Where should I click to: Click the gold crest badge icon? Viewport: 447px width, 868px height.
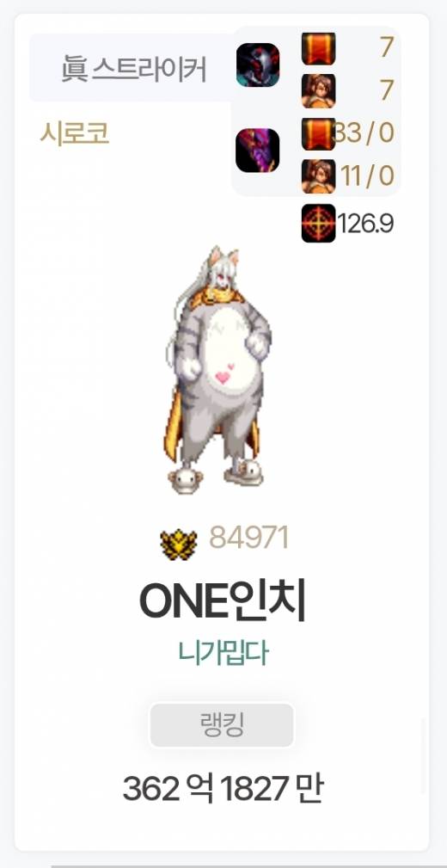pos(179,545)
